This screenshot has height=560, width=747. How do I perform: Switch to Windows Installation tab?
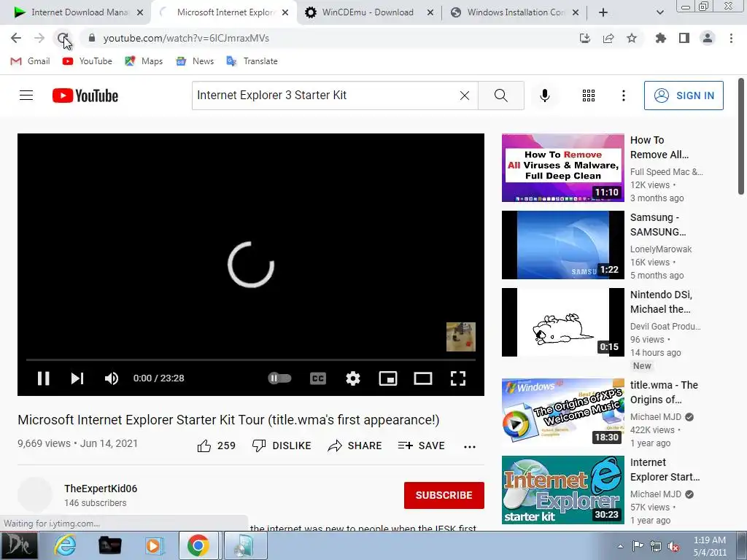[514, 12]
